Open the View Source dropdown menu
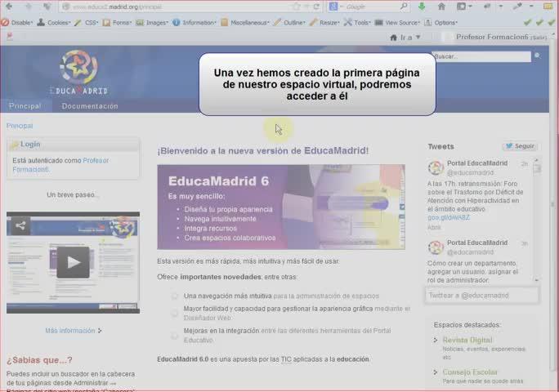The height and width of the screenshot is (392, 559). 397,22
